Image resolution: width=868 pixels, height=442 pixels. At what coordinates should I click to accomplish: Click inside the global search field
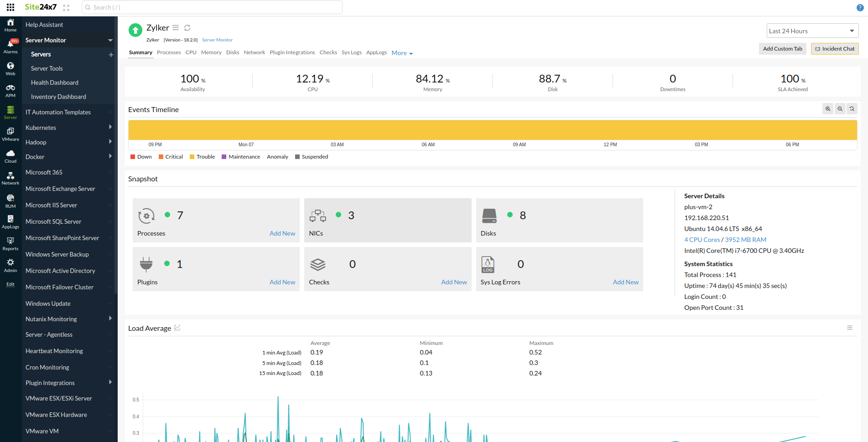pos(211,7)
